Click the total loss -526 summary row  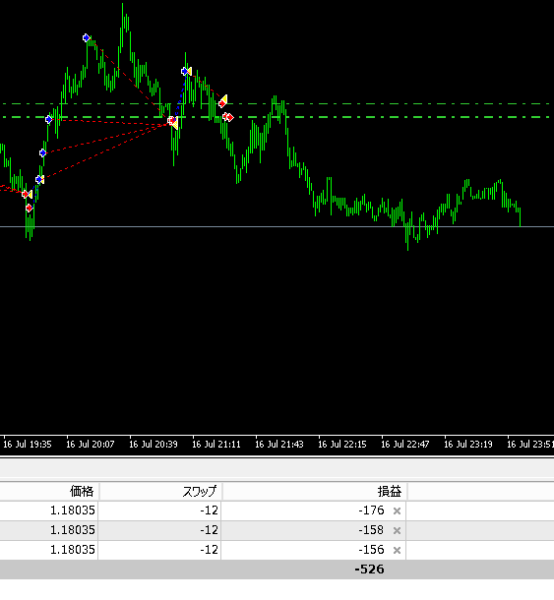277,569
